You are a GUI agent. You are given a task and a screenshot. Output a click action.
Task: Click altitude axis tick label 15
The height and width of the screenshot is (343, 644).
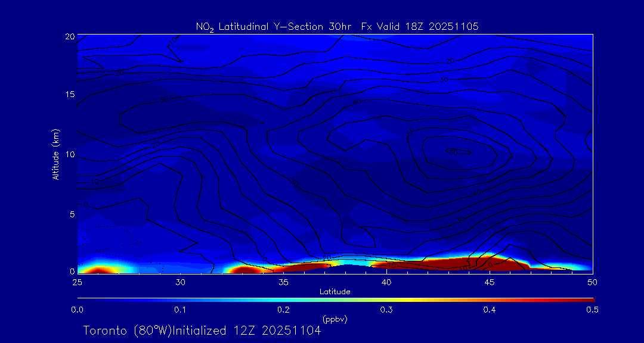[69, 94]
